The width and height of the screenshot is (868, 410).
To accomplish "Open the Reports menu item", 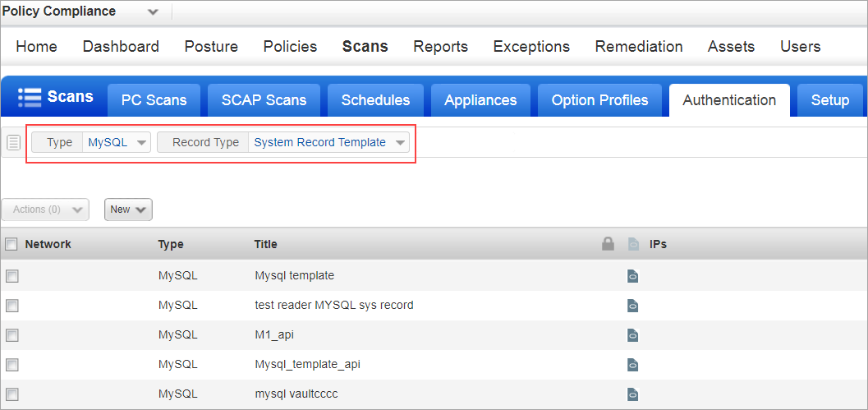I will [440, 47].
